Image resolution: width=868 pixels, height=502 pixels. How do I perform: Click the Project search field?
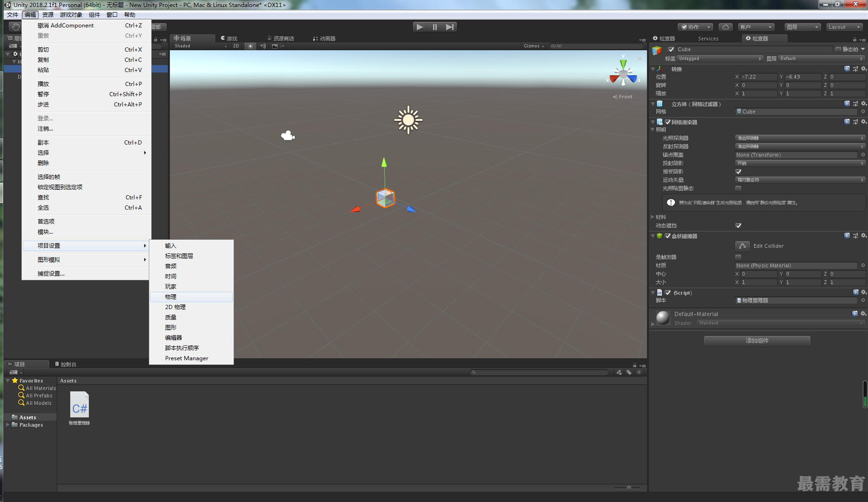click(x=540, y=372)
